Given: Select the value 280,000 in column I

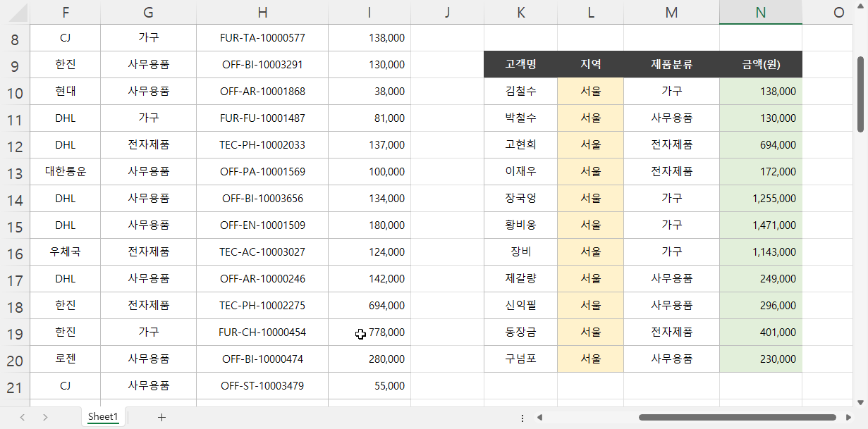Looking at the screenshot, I should [369, 359].
